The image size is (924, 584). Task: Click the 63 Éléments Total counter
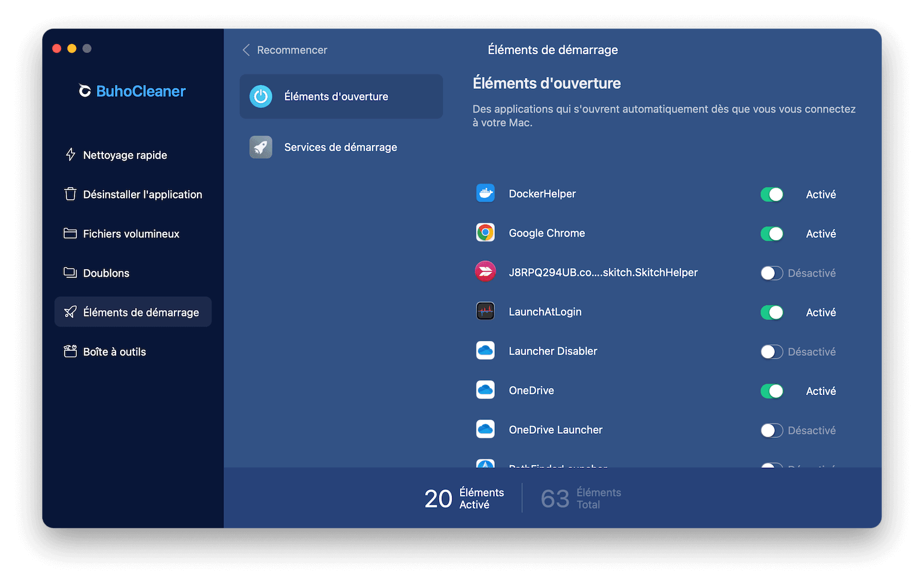click(x=581, y=498)
